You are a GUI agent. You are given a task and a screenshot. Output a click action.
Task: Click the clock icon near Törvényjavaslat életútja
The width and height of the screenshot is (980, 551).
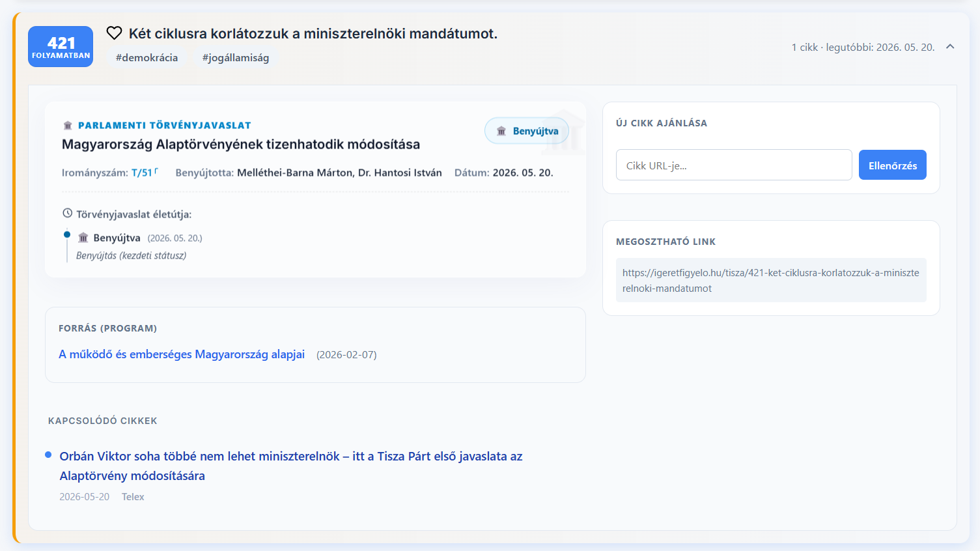(x=67, y=213)
